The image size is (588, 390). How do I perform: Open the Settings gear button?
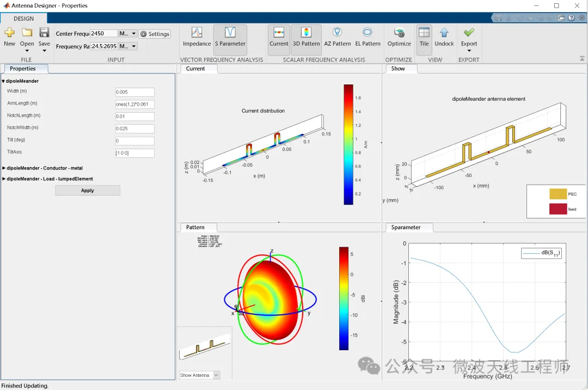coord(155,34)
